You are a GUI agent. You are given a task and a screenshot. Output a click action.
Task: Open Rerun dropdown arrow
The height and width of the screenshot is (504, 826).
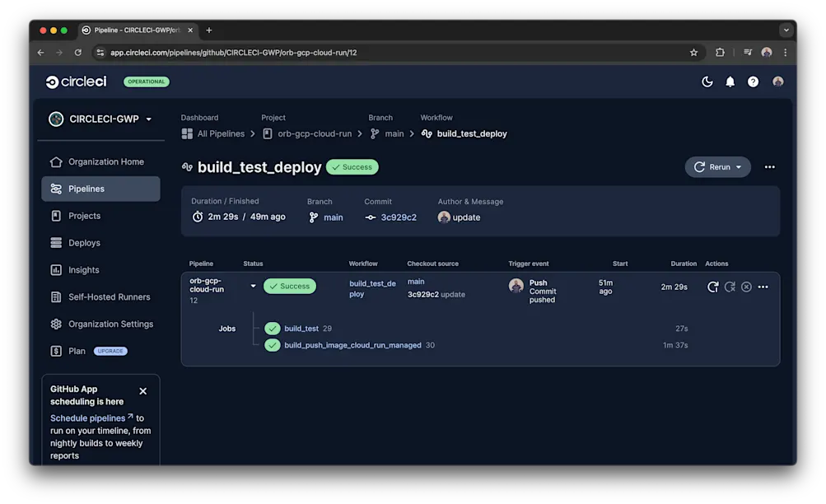[739, 167]
